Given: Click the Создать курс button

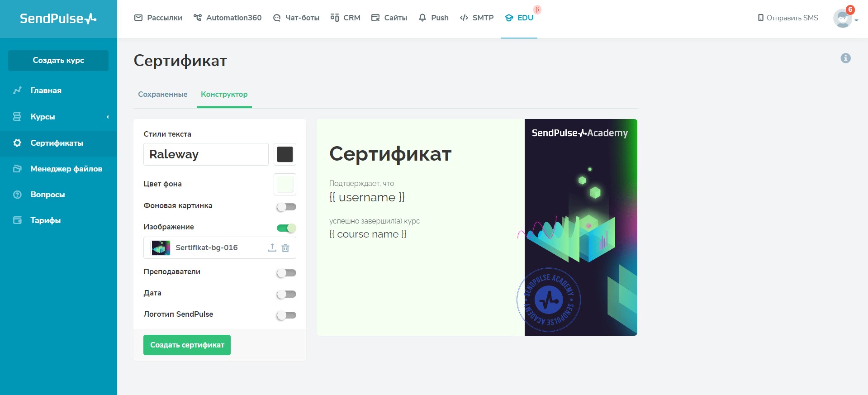Looking at the screenshot, I should 58,61.
